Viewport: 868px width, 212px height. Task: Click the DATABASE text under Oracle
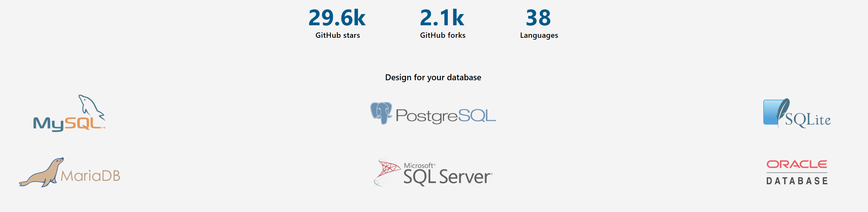point(797,181)
